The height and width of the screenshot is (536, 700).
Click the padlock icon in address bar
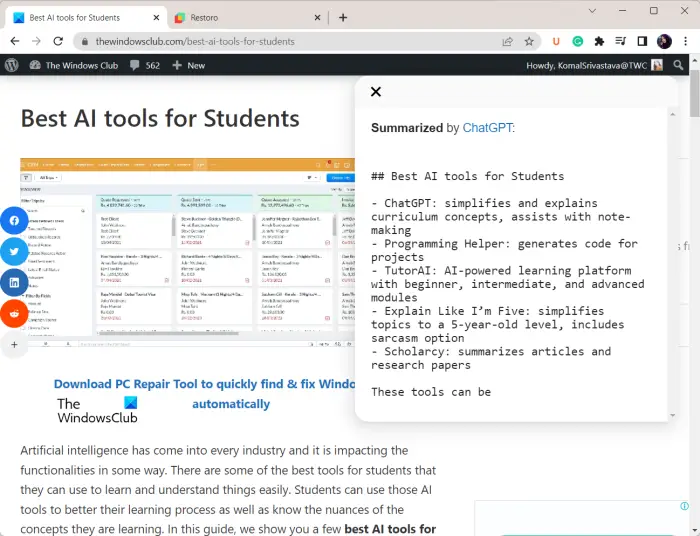pos(84,42)
